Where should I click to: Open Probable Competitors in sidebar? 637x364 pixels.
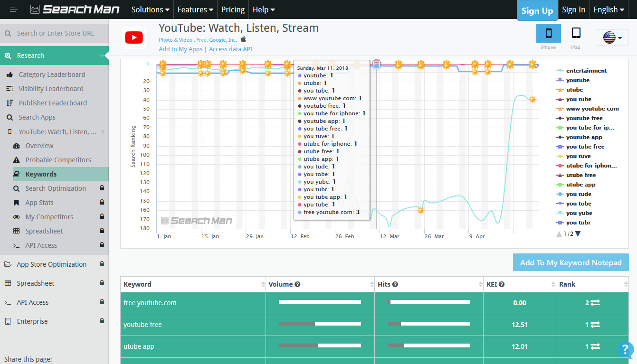pos(58,160)
